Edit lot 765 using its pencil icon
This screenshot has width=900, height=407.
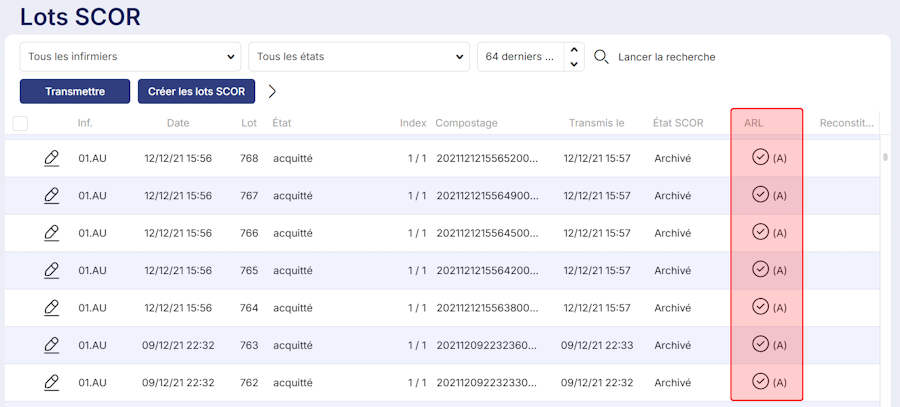pos(52,270)
